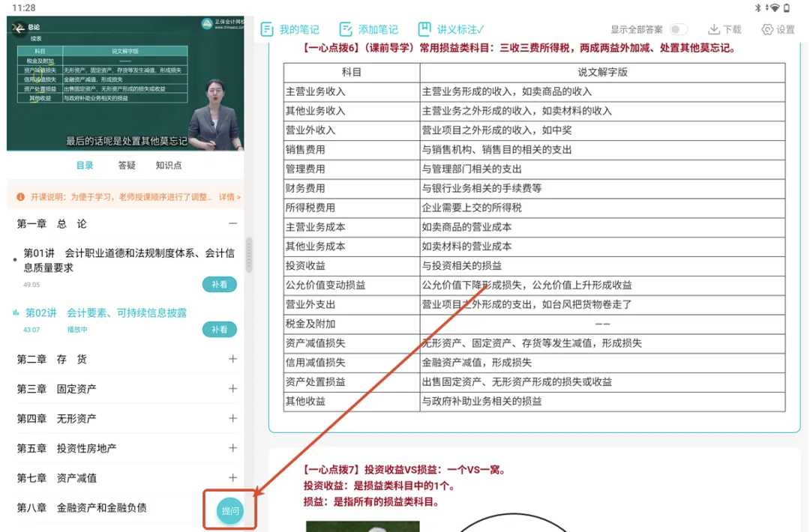Click the download icon
The image size is (810, 532).
[x=714, y=29]
